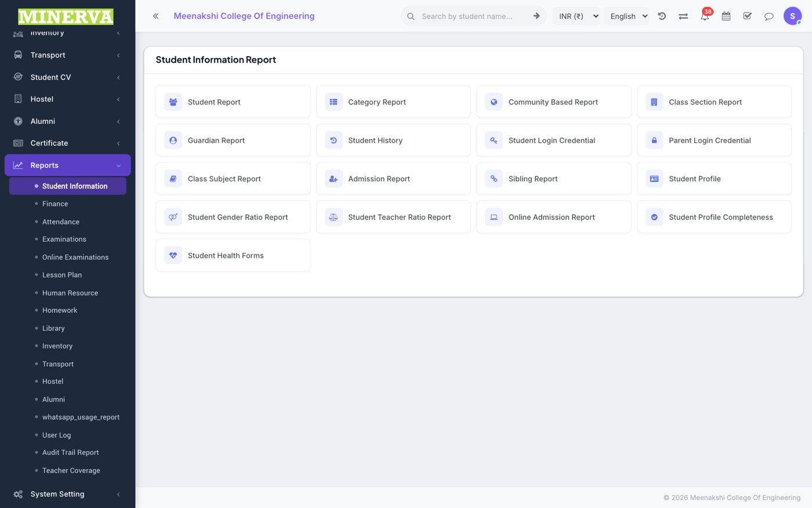This screenshot has height=508, width=812.
Task: Open the task checklist icon
Action: click(x=748, y=16)
